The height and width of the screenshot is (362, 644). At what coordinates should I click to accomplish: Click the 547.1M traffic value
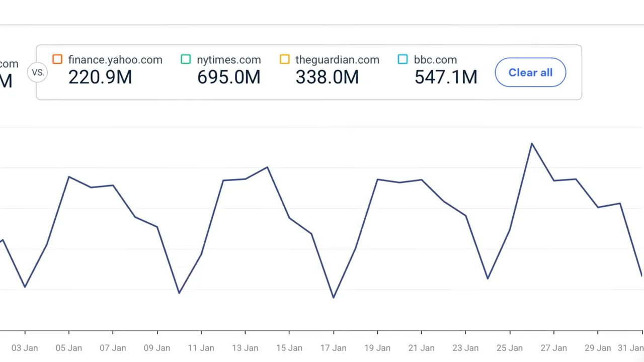[x=446, y=77]
